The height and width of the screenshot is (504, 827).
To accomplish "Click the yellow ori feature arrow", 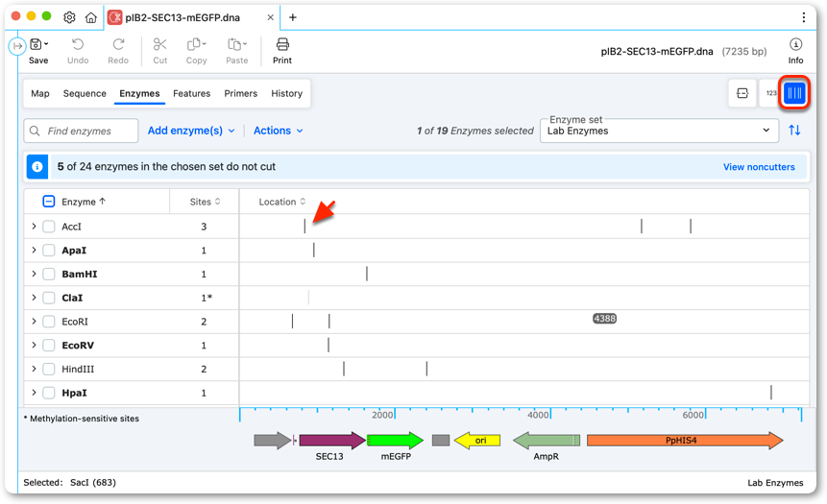I will tap(477, 441).
